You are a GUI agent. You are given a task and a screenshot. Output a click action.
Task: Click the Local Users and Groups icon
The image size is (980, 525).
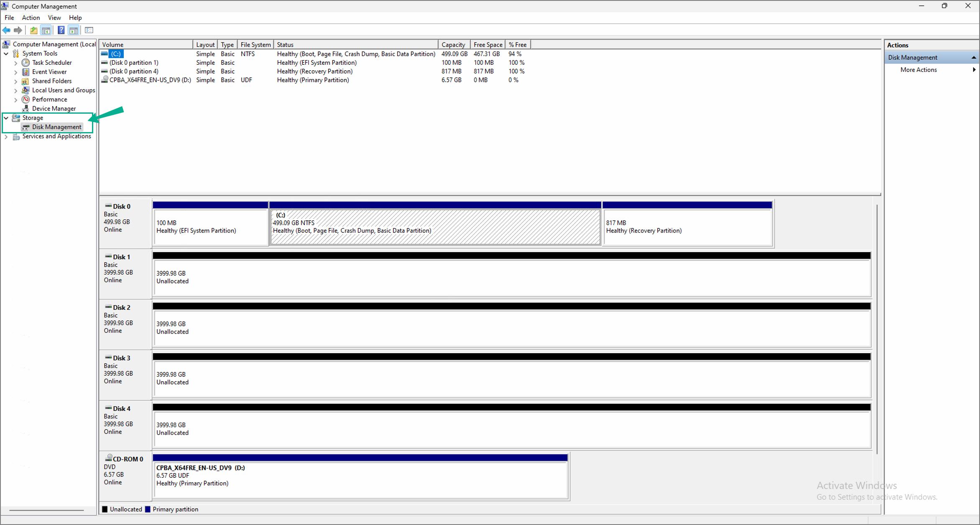pos(26,90)
